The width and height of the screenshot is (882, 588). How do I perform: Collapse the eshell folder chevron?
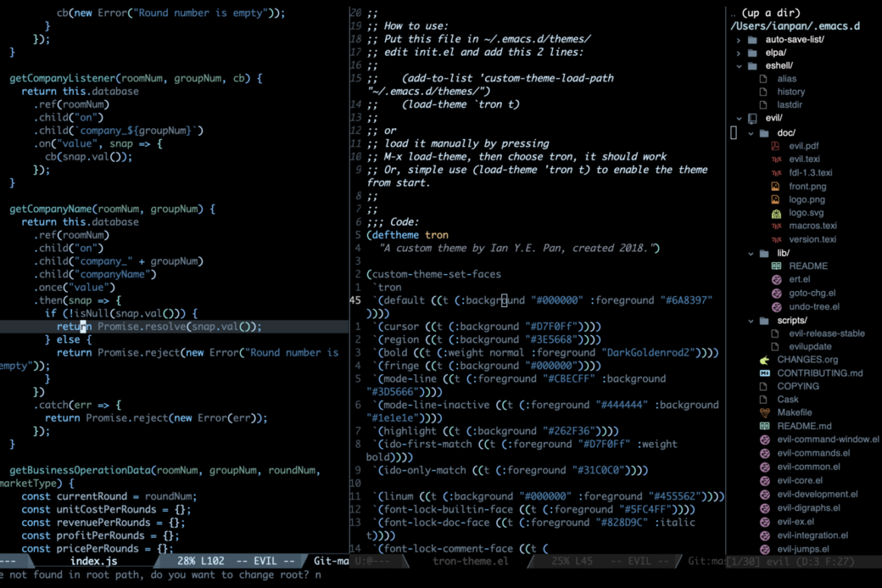(738, 66)
